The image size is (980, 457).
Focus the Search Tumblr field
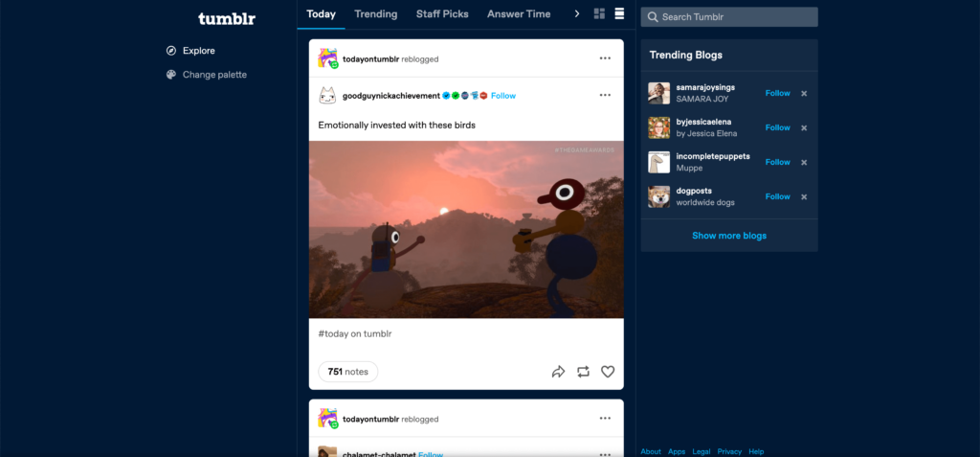point(729,17)
